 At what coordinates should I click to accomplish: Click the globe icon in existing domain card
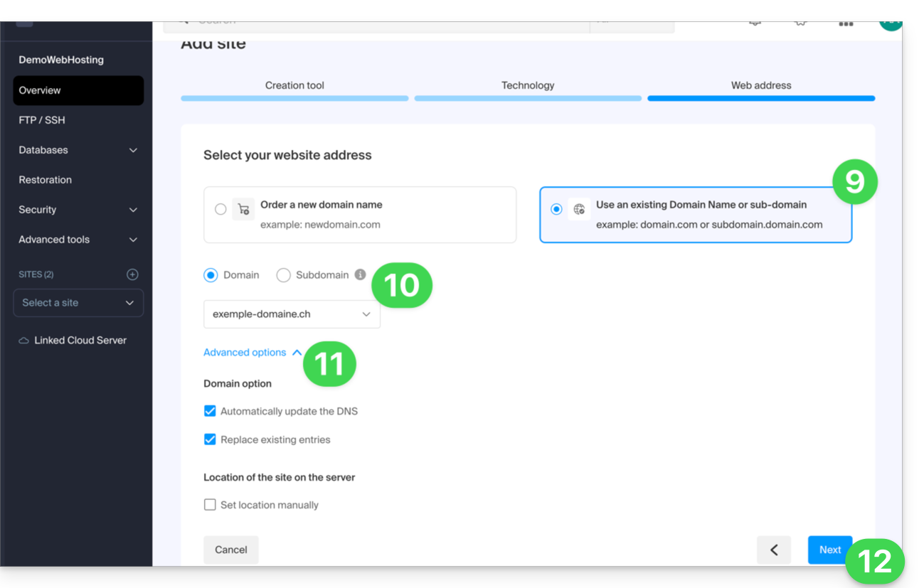tap(579, 210)
